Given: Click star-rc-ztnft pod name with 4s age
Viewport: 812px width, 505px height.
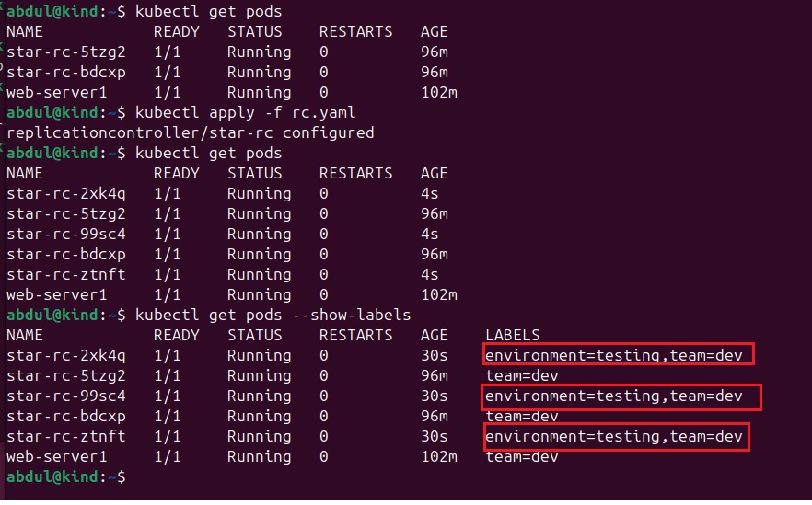Looking at the screenshot, I should (65, 274).
